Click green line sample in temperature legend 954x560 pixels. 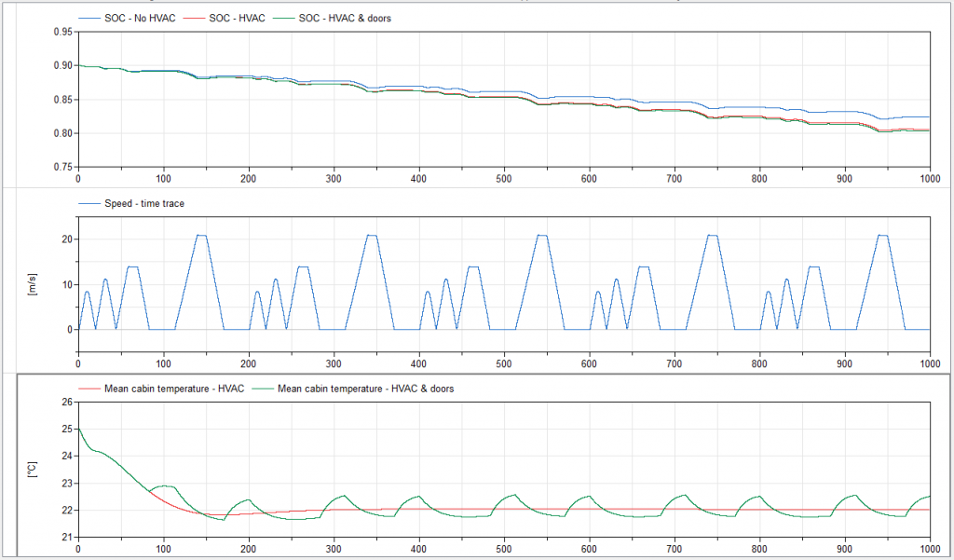[x=263, y=389]
